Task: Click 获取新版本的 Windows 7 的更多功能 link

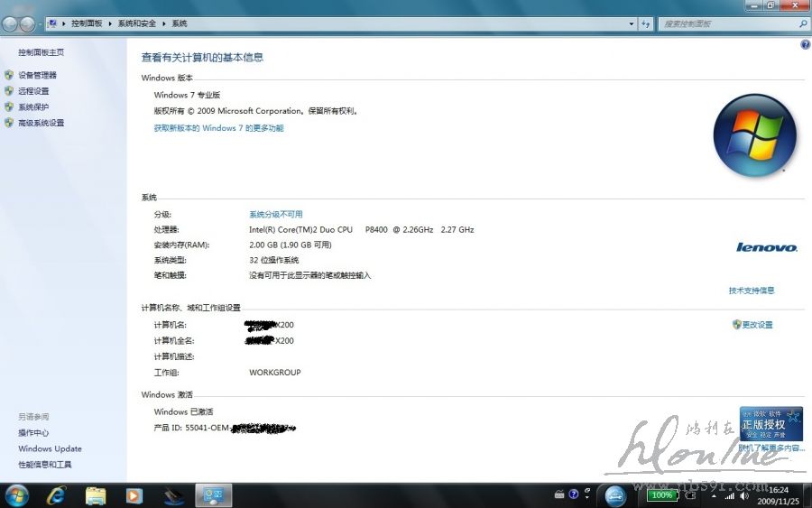Action: click(218, 128)
